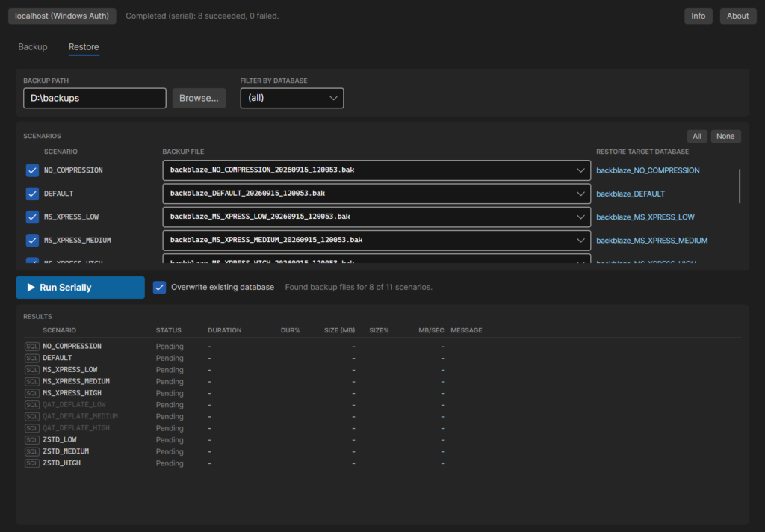
Task: Click the SQL icon beside NO_COMPRESSION result
Action: 31,347
